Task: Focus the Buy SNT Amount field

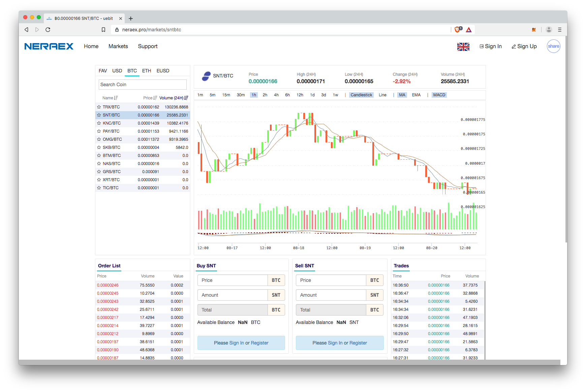Action: (233, 295)
